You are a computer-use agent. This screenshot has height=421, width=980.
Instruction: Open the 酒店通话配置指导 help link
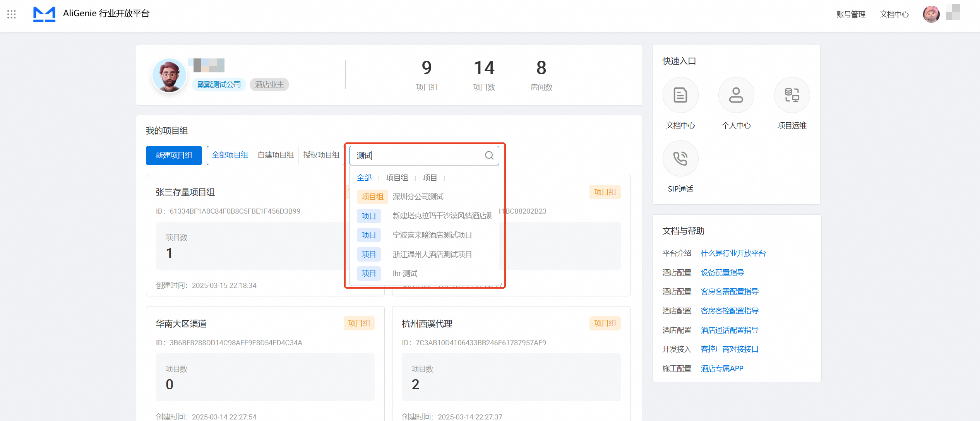coord(730,330)
